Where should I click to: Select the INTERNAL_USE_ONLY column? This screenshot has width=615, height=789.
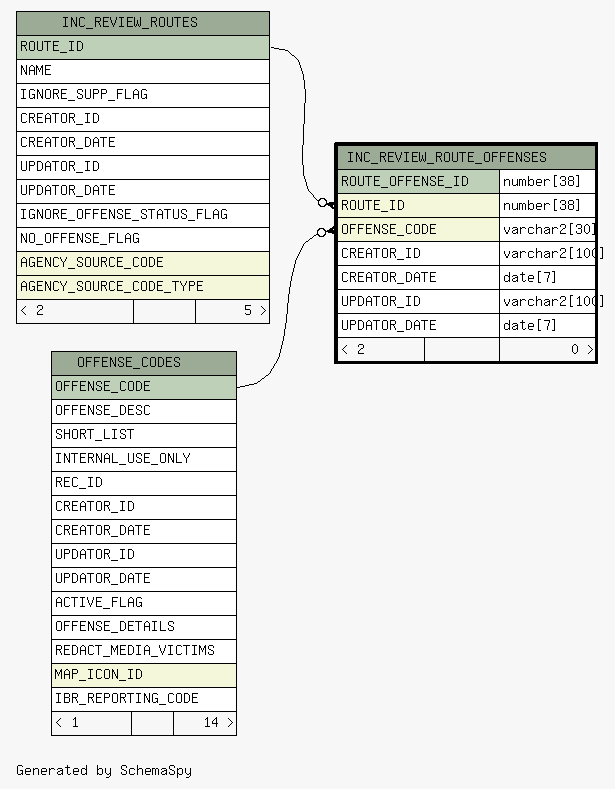144,459
